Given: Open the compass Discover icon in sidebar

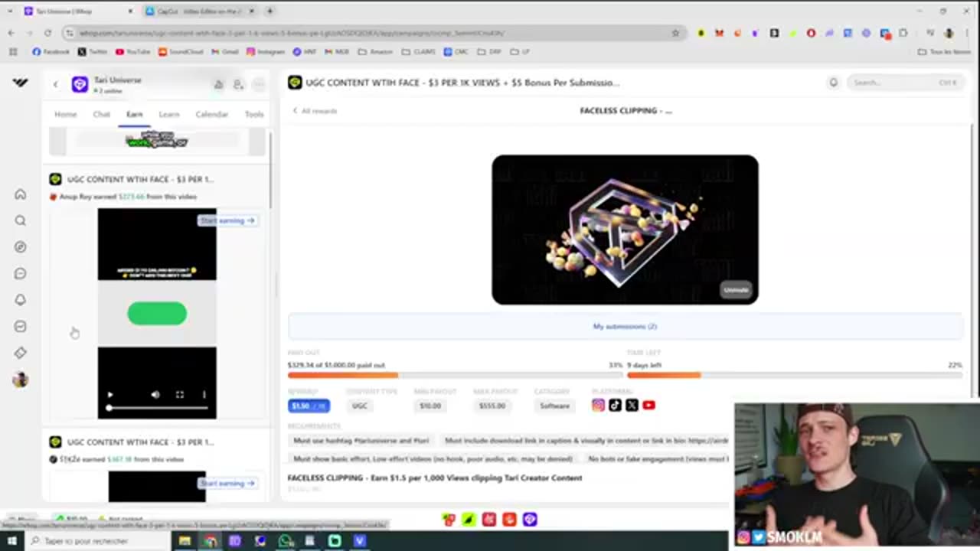Looking at the screenshot, I should tap(21, 247).
